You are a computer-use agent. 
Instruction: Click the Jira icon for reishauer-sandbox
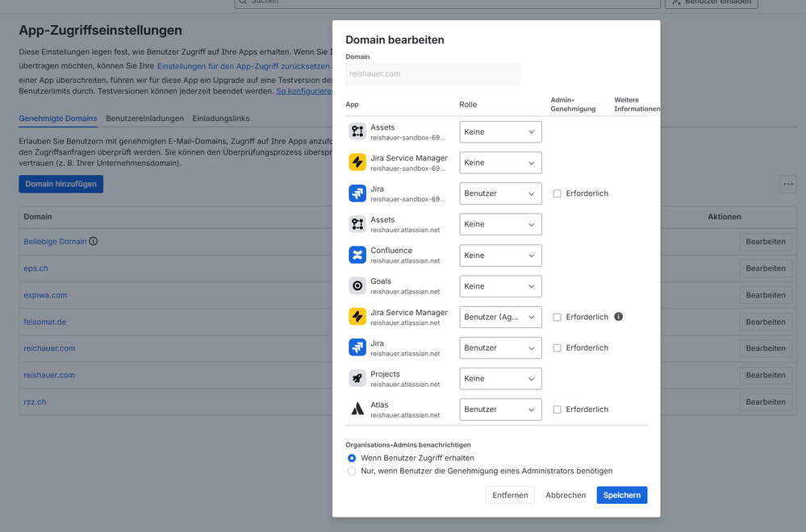point(357,193)
